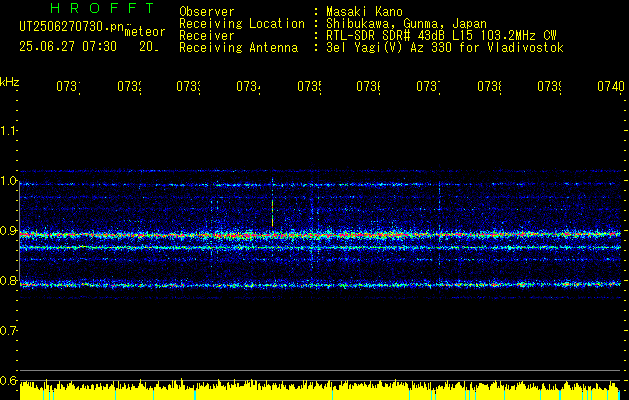629x400 pixels.
Task: Click the 0733 time axis marker
Action: (x=189, y=86)
